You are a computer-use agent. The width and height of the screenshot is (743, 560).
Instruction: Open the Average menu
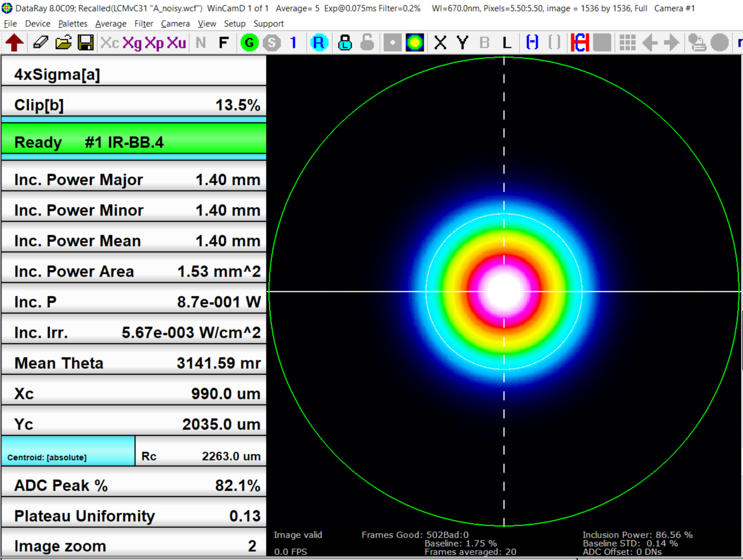coord(111,24)
